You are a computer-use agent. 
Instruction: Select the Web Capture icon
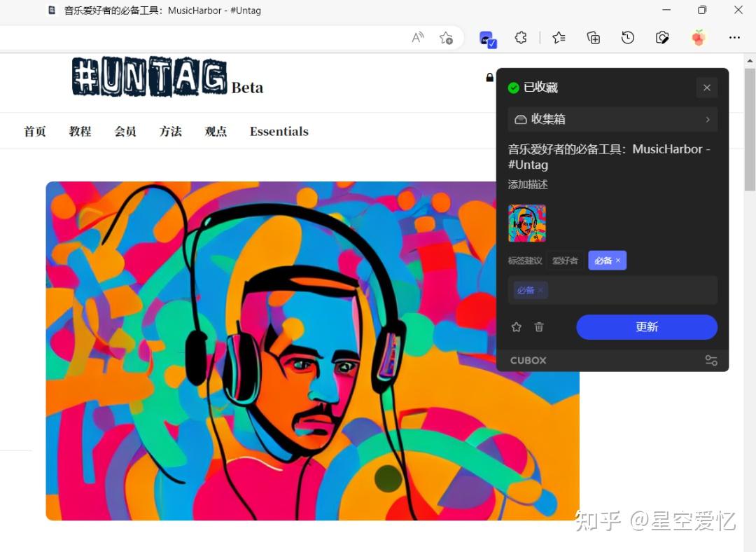click(x=662, y=38)
